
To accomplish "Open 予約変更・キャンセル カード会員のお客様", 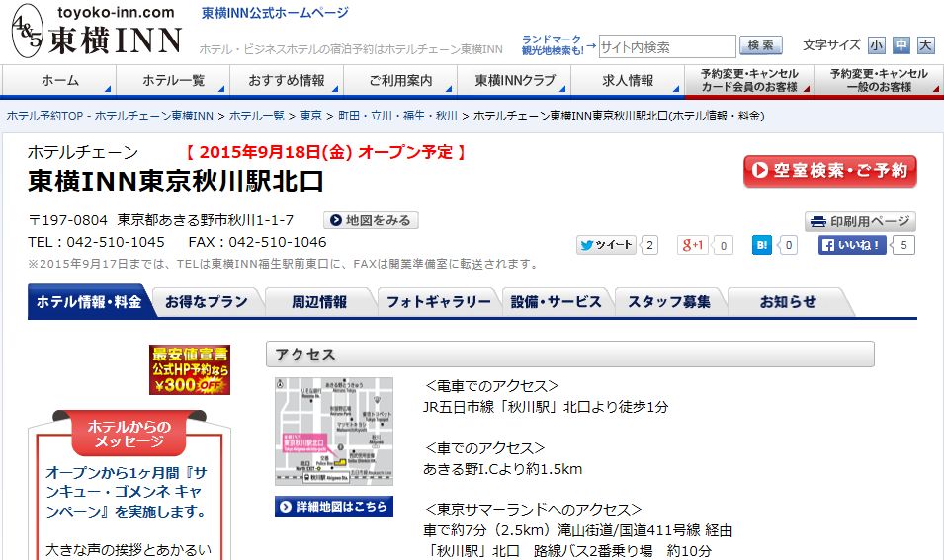I will pyautogui.click(x=749, y=81).
